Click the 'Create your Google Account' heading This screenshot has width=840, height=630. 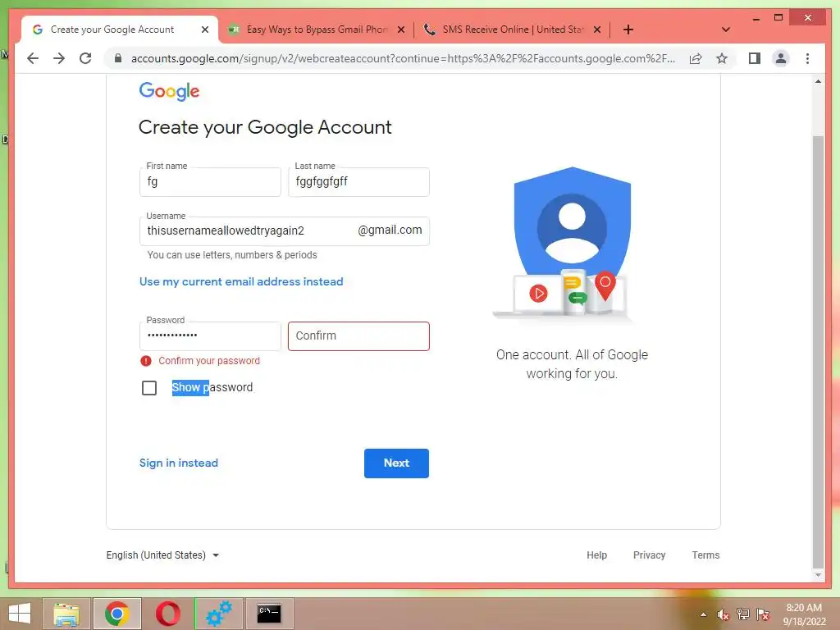[265, 127]
